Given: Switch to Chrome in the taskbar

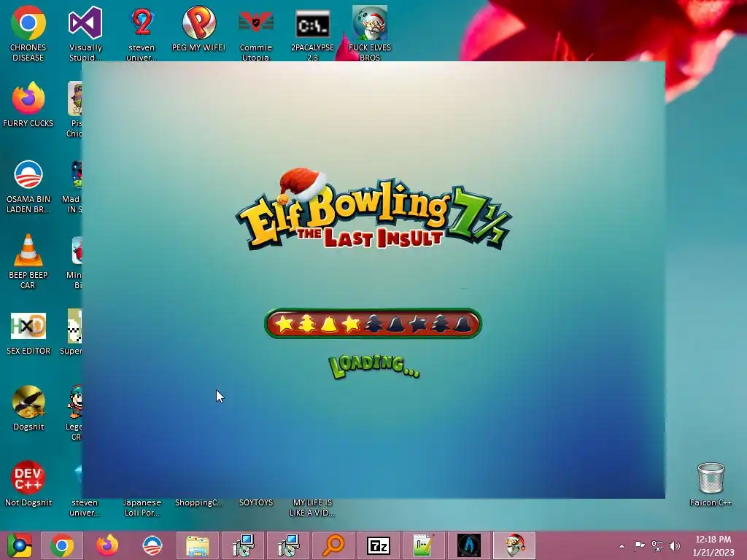Looking at the screenshot, I should (62, 545).
